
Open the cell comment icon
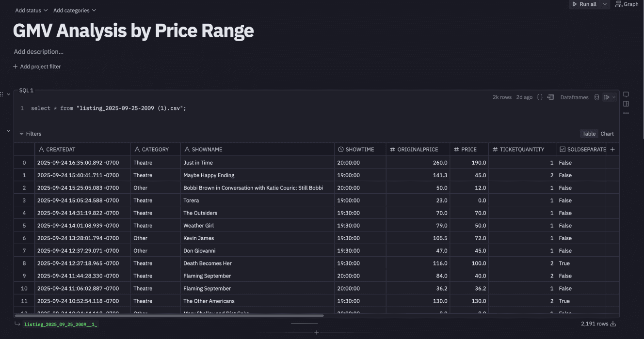coord(626,94)
